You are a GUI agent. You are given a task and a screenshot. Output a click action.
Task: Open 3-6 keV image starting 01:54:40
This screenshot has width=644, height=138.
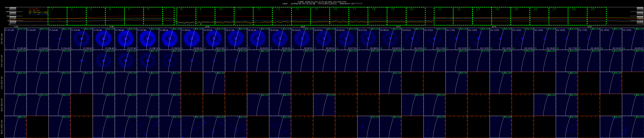click(81, 39)
